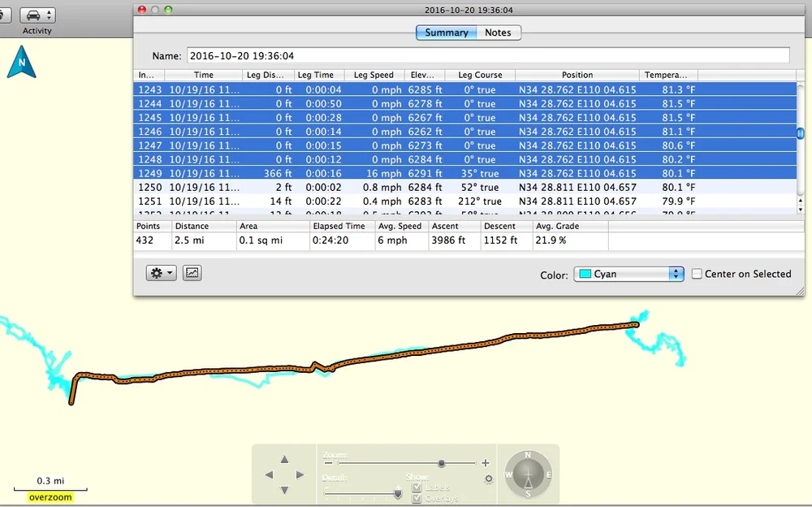Select track point row 1250
Image resolution: width=812 pixels, height=507 pixels.
click(466, 187)
